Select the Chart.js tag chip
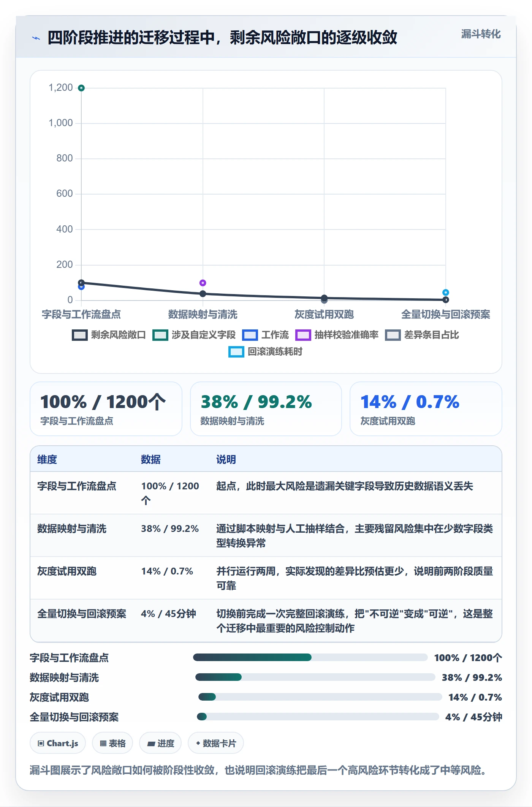Viewport: 532px width, 807px height. click(x=58, y=743)
